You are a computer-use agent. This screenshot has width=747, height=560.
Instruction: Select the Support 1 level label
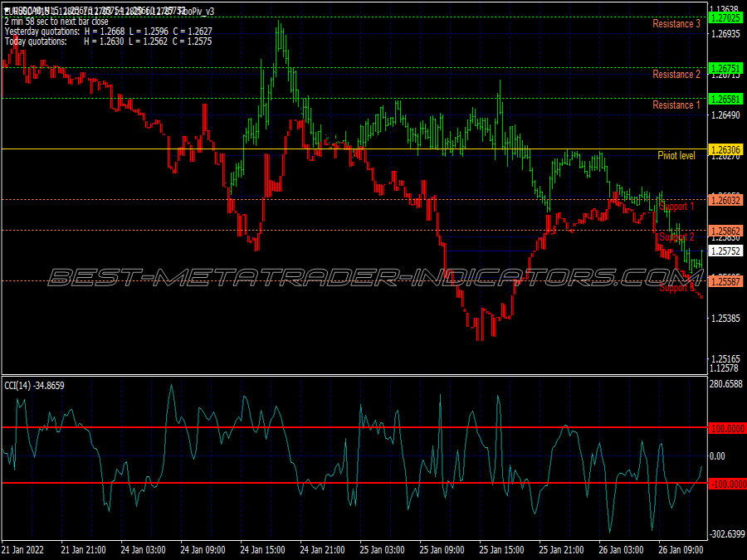coord(676,207)
